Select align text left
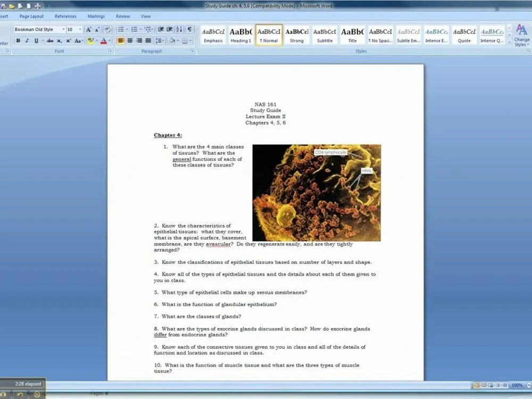Viewport: 532px width, 399px height. coord(121,41)
